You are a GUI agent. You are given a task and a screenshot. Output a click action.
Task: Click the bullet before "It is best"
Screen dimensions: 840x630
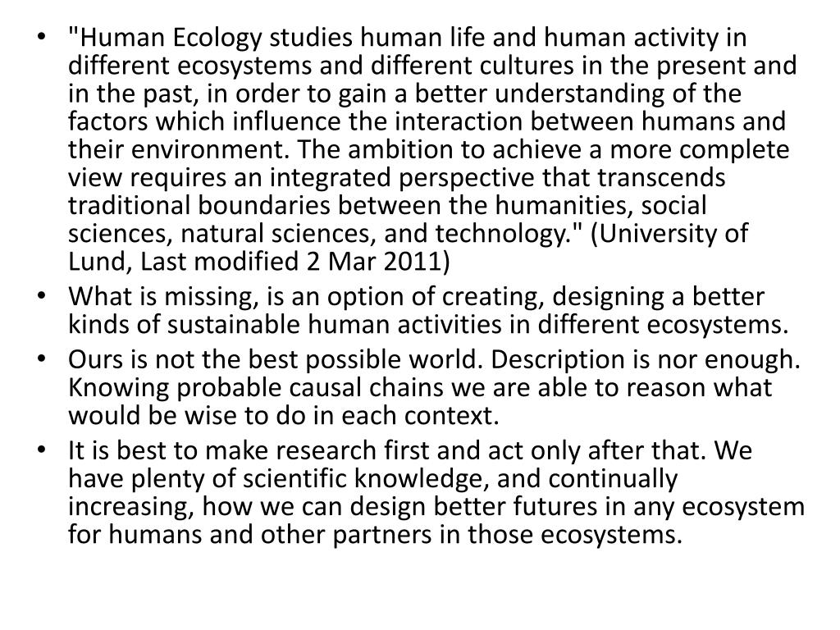click(41, 451)
